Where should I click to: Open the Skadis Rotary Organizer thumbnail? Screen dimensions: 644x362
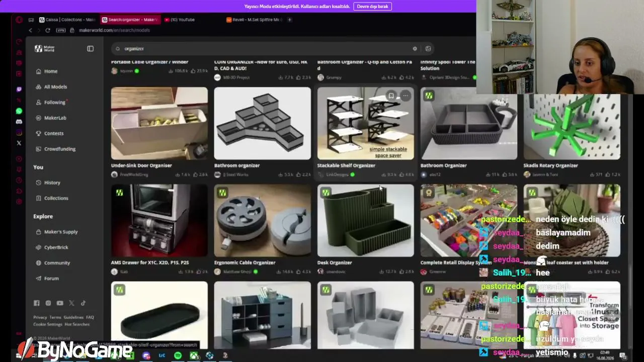click(x=572, y=127)
